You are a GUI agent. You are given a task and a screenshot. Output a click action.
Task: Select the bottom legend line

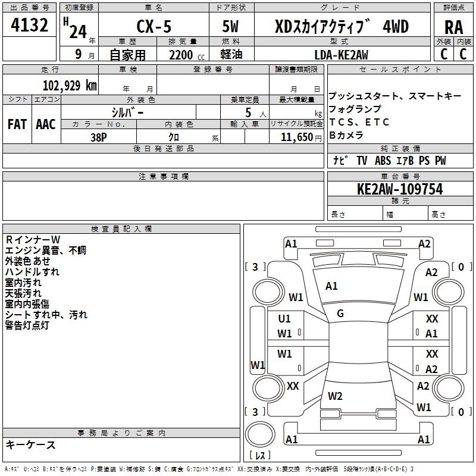click(209, 469)
